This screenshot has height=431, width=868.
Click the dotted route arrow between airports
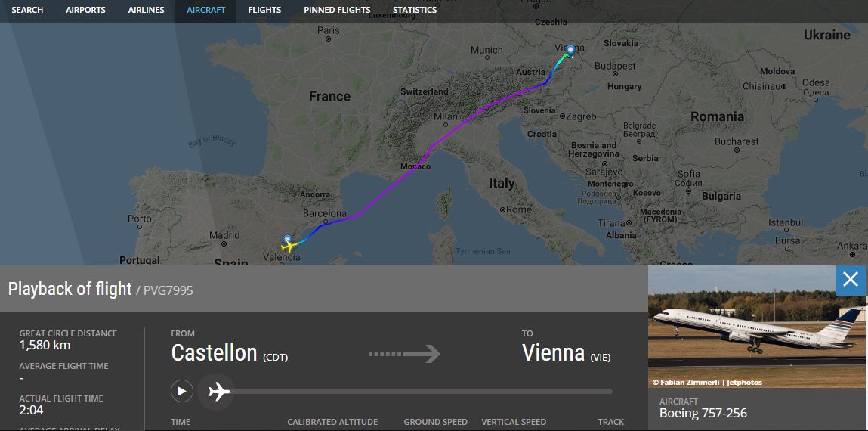403,353
